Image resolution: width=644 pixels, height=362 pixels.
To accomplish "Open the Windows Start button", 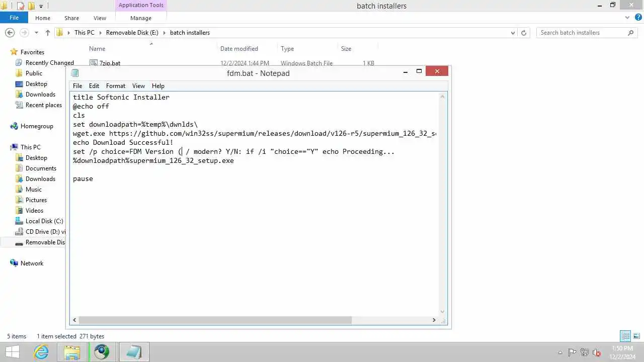I will (12, 352).
